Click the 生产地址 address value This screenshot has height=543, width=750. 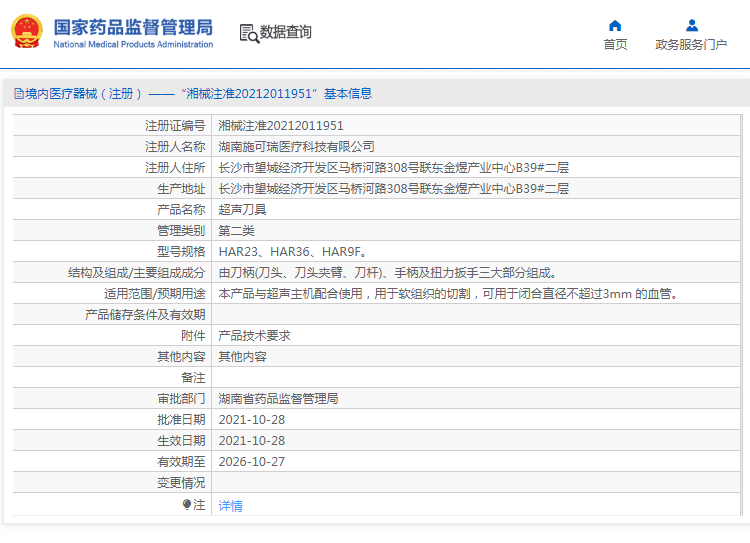point(394,189)
